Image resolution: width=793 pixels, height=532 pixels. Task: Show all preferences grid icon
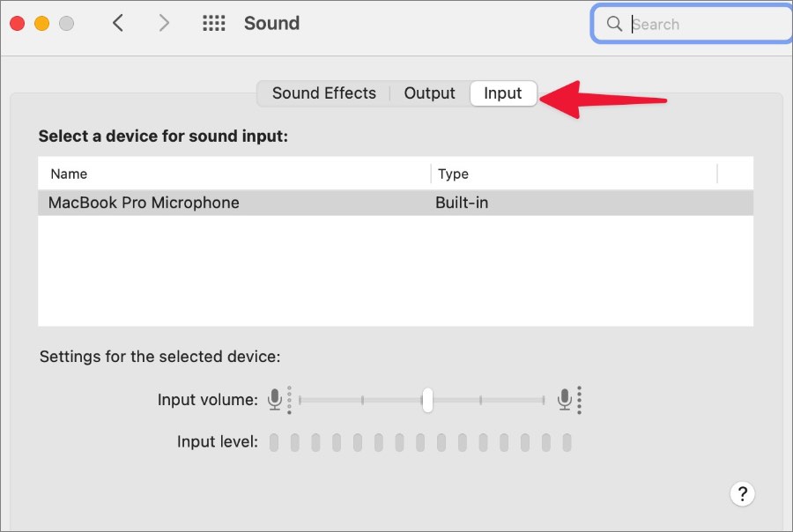pyautogui.click(x=214, y=24)
